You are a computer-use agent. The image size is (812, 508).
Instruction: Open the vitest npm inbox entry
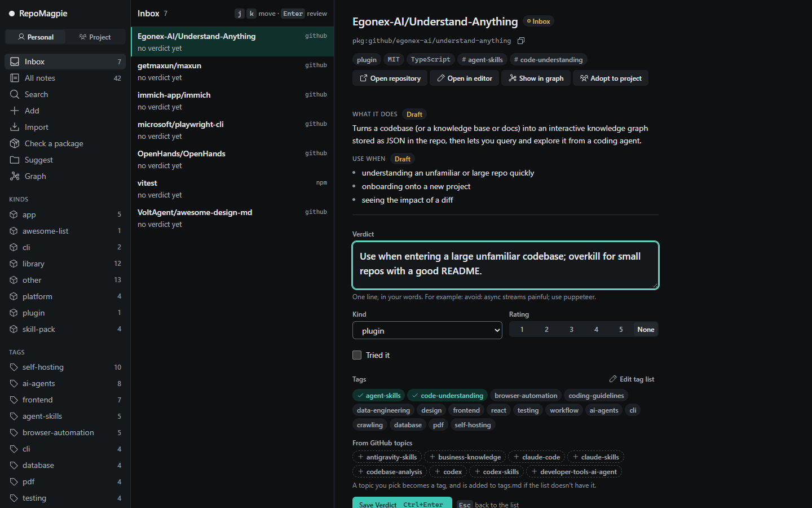(232, 189)
